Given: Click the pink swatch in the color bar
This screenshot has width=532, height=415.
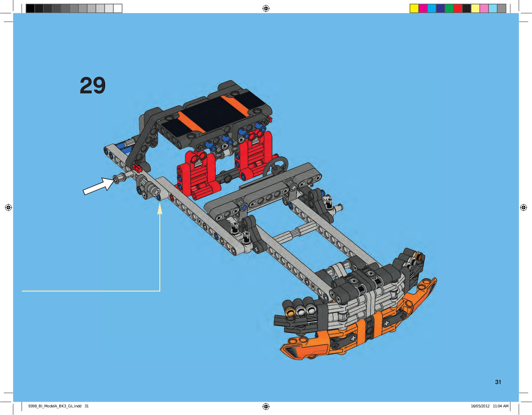Looking at the screenshot, I should (x=484, y=8).
